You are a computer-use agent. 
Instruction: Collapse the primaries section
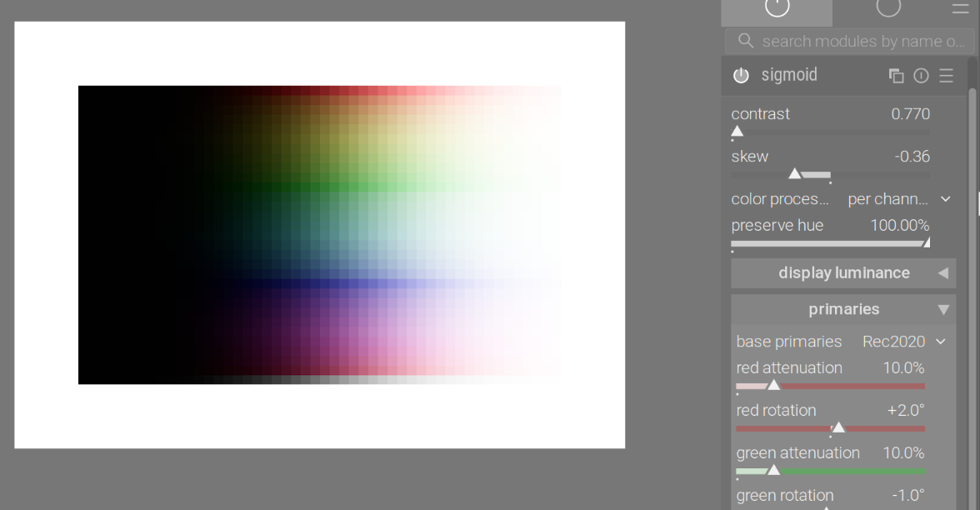point(843,309)
